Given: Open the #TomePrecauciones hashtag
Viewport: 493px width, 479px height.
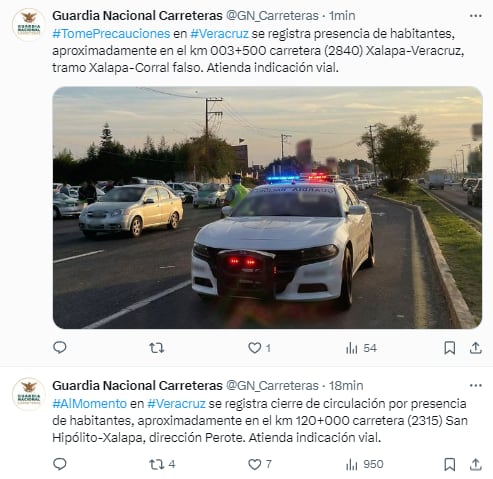Looking at the screenshot, I should pos(111,34).
